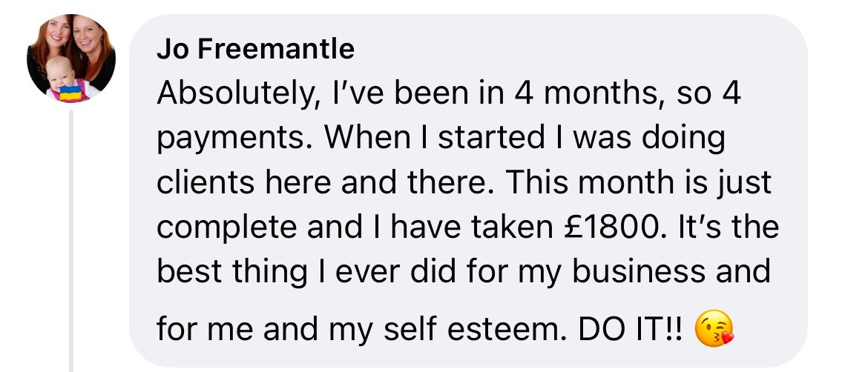Click the vertical comment thread line
The image size is (868, 372).
coord(71,237)
